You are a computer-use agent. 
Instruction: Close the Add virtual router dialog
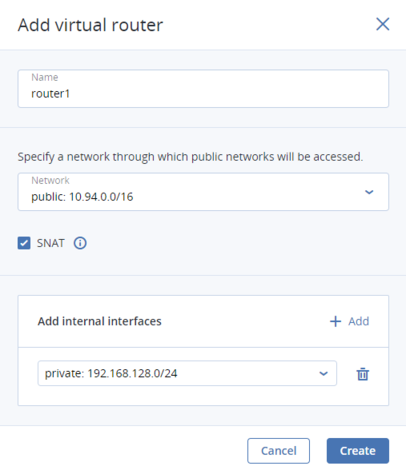(383, 24)
